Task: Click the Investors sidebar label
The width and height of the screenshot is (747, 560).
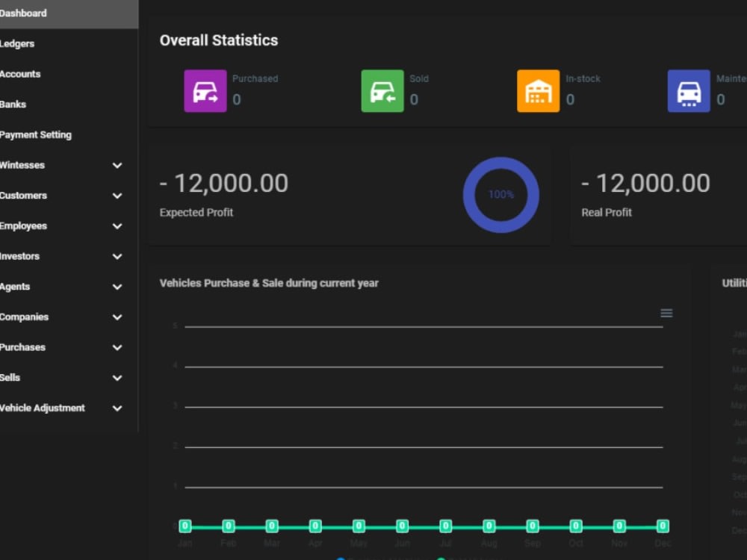Action: (x=19, y=256)
